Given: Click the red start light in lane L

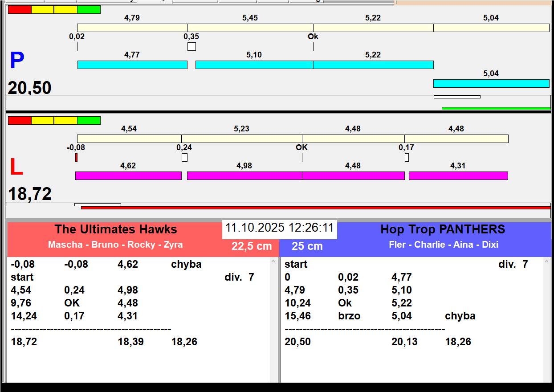Looking at the screenshot, I should 20,120.
